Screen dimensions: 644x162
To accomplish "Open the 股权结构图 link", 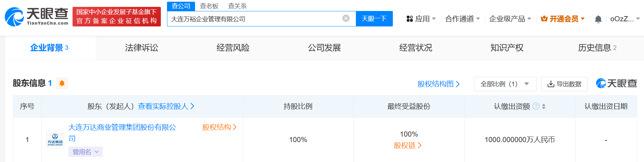I will point(438,84).
